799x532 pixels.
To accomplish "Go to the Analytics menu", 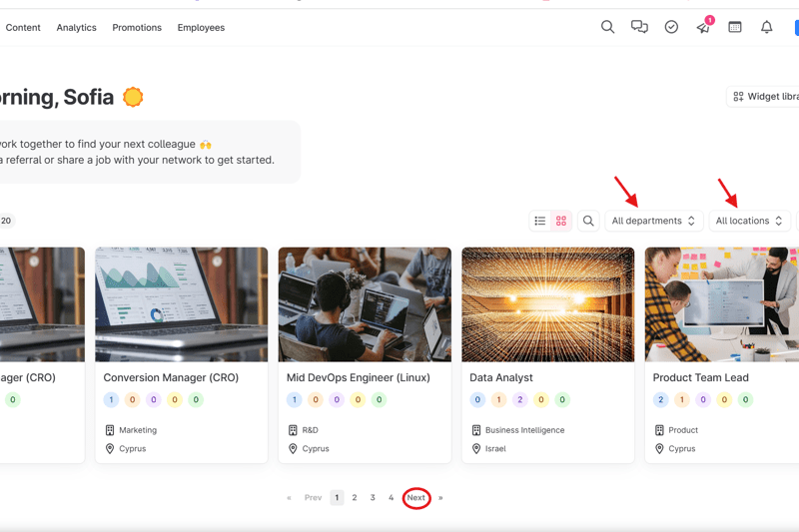I will (77, 28).
